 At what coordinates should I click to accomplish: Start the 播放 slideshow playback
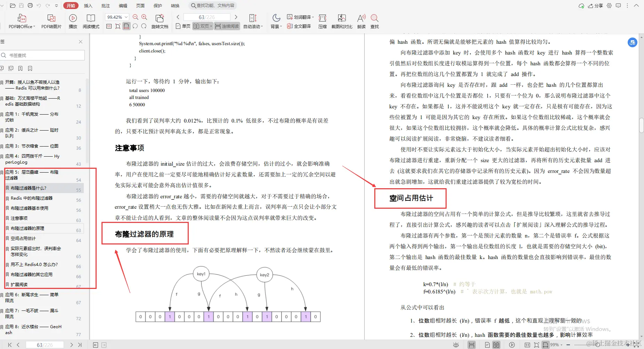tap(73, 22)
